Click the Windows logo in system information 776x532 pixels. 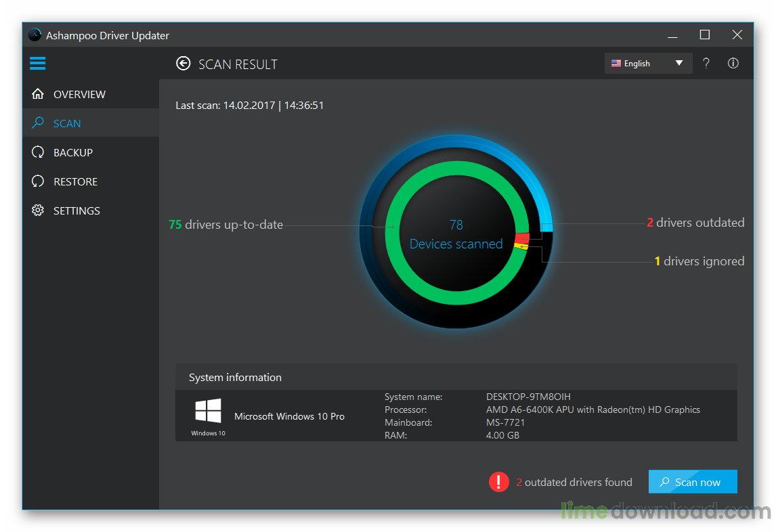pos(207,410)
